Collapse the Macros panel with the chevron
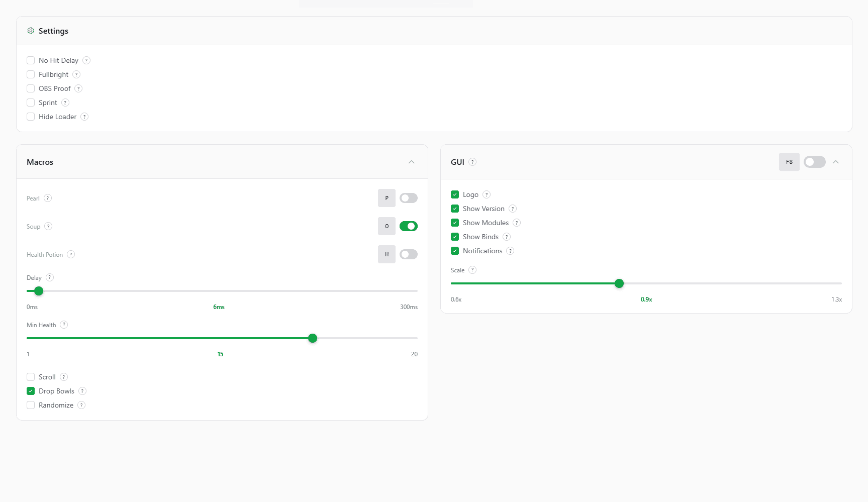 pos(412,162)
